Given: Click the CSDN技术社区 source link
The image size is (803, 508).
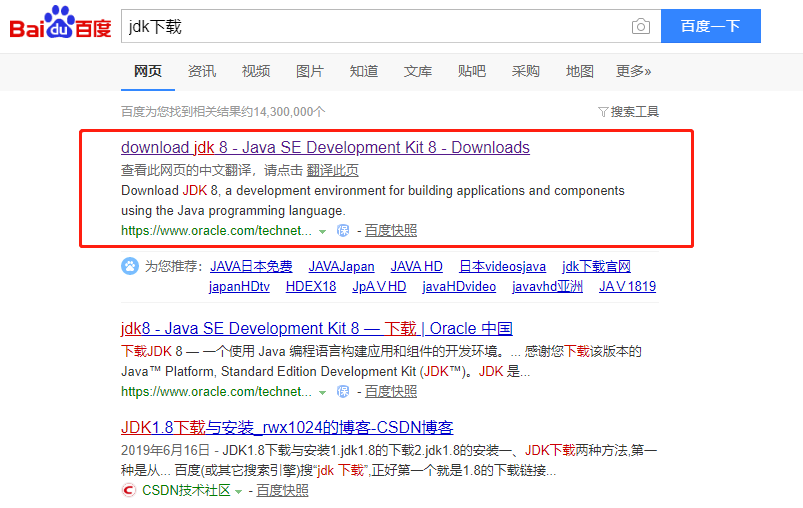Looking at the screenshot, I should tap(186, 491).
